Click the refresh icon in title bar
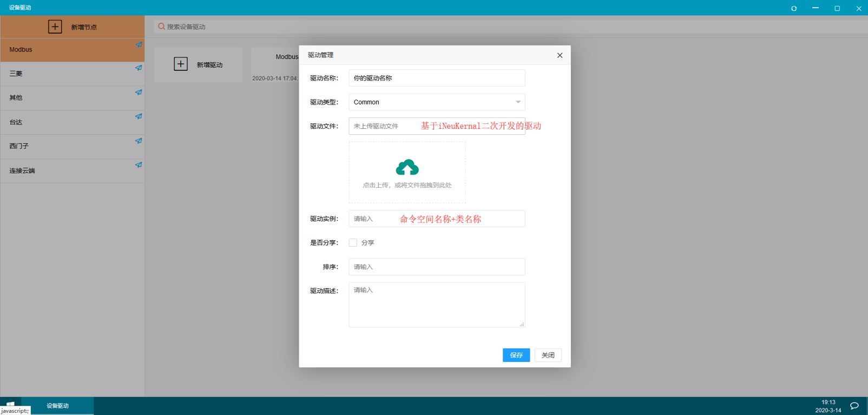 [x=794, y=8]
